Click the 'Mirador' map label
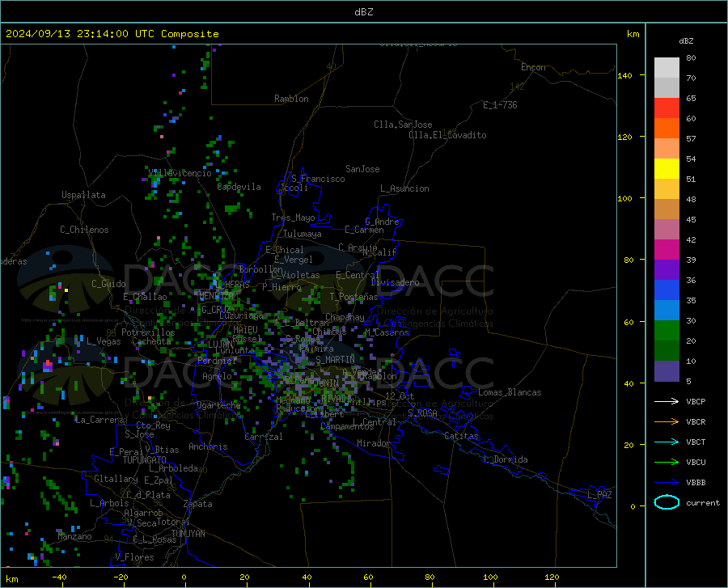Image resolution: width=728 pixels, height=588 pixels. pyautogui.click(x=374, y=443)
